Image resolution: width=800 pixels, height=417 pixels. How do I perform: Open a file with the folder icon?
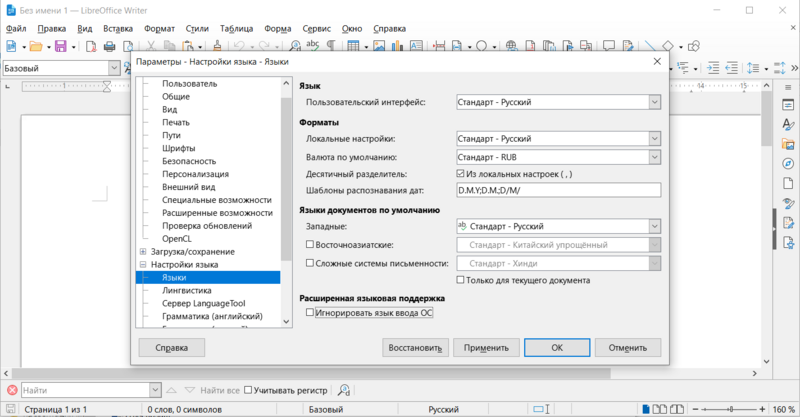click(36, 46)
